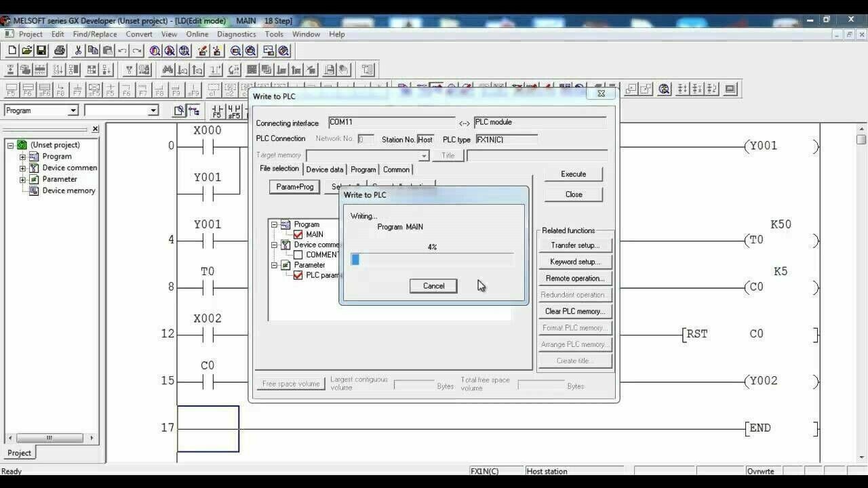Open the Target memory dropdown
The image size is (868, 488).
(423, 155)
